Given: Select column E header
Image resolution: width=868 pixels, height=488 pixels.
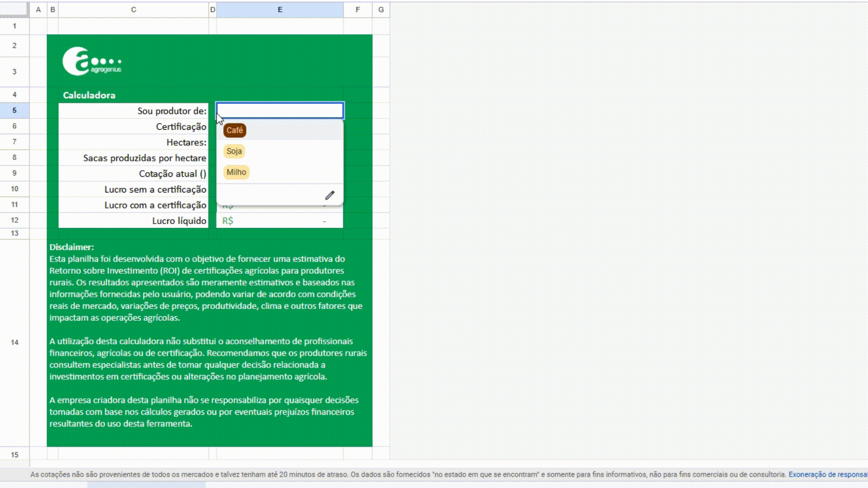Looking at the screenshot, I should tap(279, 9).
